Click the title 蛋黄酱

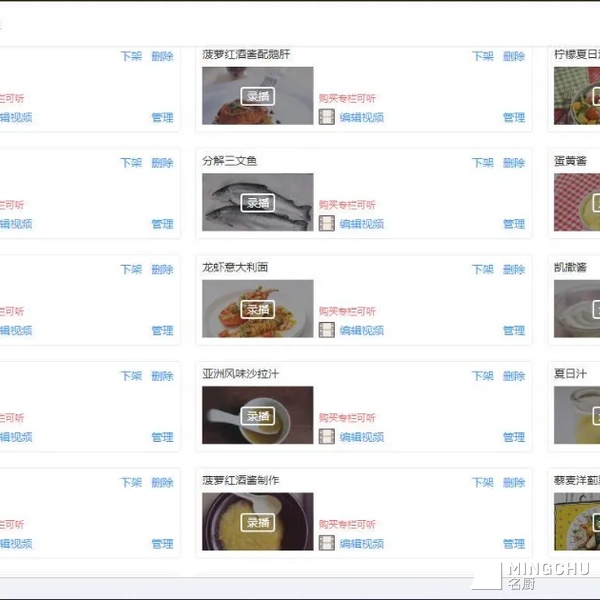[570, 161]
